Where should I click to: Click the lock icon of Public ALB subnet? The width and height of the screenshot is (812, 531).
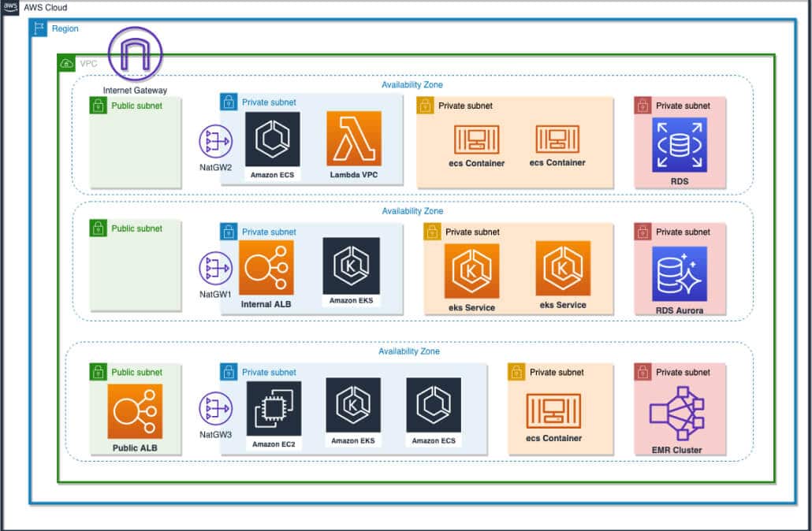click(x=98, y=372)
